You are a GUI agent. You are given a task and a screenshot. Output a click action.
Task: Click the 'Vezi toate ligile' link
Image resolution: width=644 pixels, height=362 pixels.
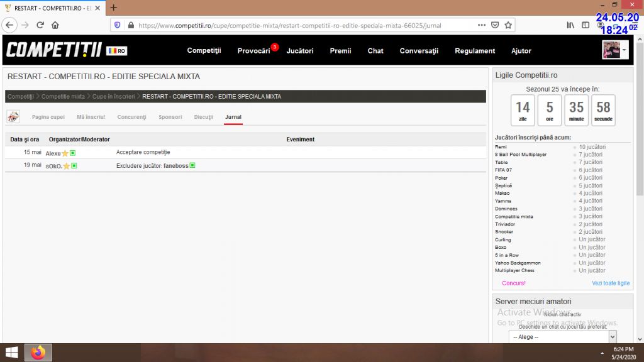tap(610, 283)
